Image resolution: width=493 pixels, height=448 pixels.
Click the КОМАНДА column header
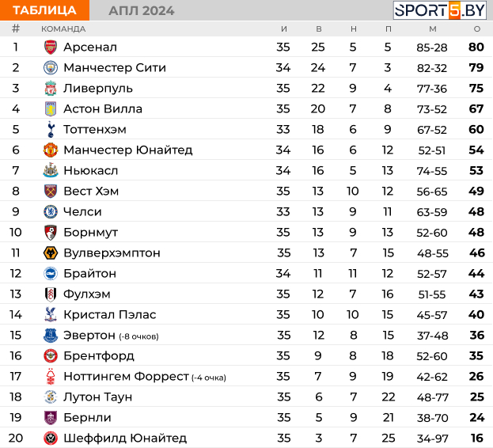tap(63, 29)
